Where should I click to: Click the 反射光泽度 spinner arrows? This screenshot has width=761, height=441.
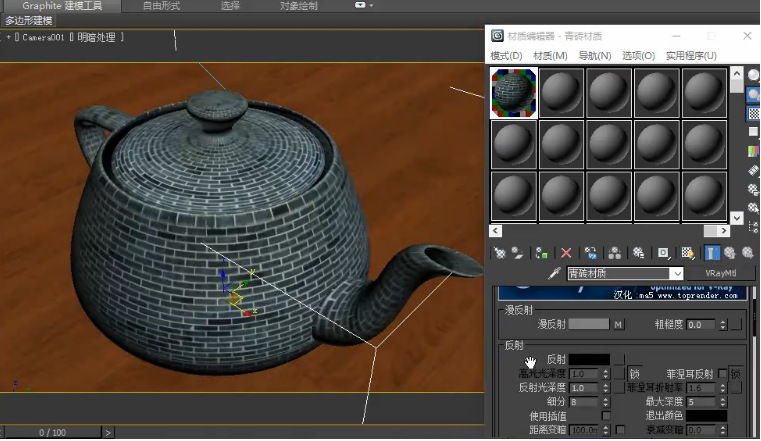tap(605, 388)
